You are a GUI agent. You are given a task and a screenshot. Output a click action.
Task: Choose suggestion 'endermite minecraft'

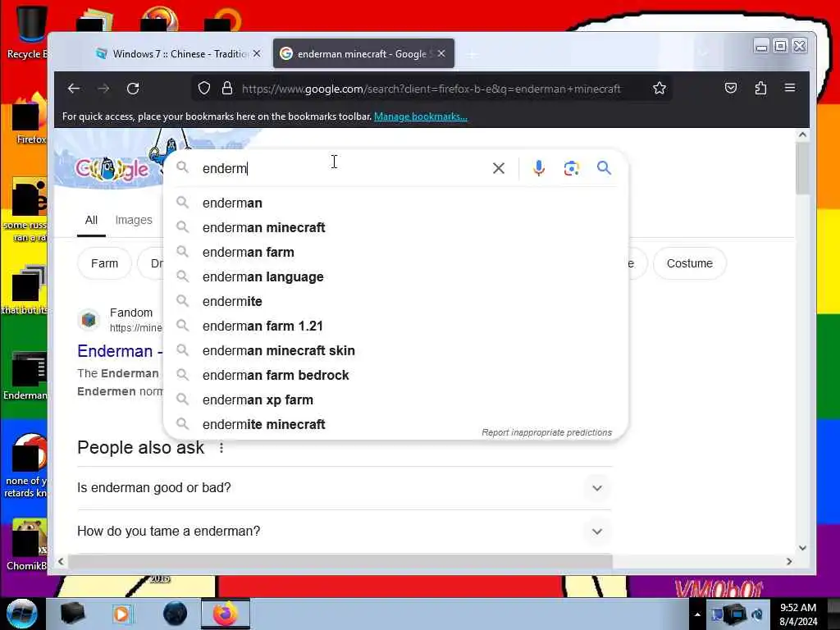(x=395, y=425)
